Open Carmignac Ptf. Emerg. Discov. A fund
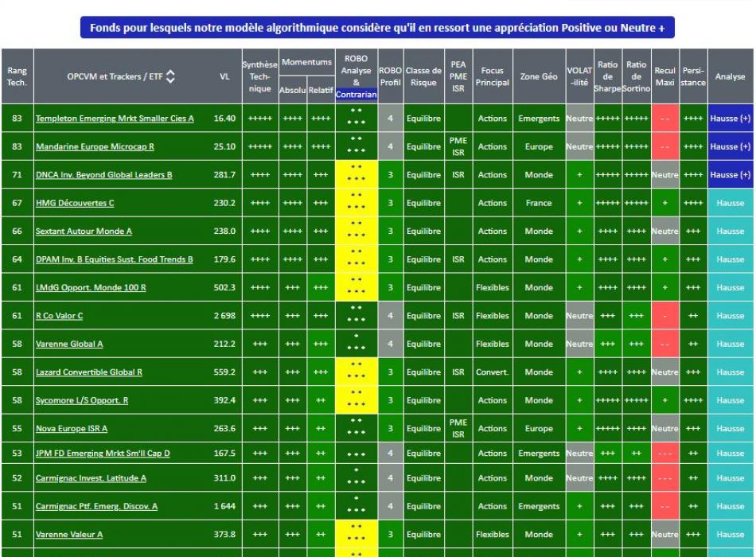 96,506
